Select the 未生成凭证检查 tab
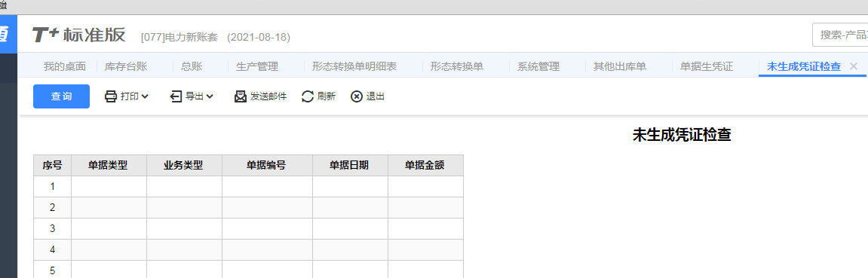The image size is (868, 278). pos(804,67)
